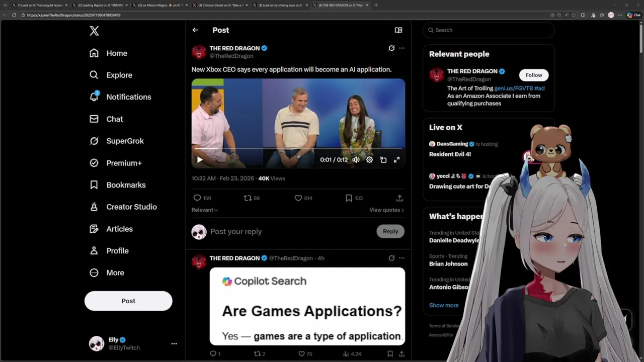The image size is (644, 362).
Task: Open Premium+ in the sidebar
Action: 115,163
